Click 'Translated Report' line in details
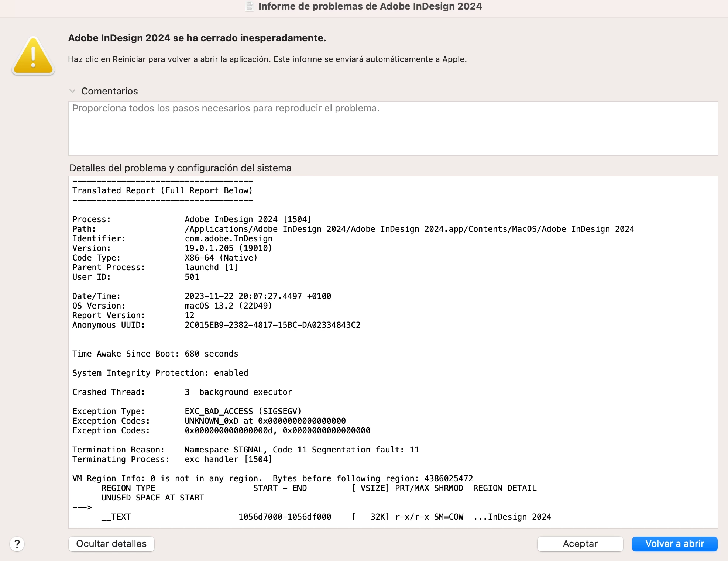The image size is (728, 561). tap(162, 190)
